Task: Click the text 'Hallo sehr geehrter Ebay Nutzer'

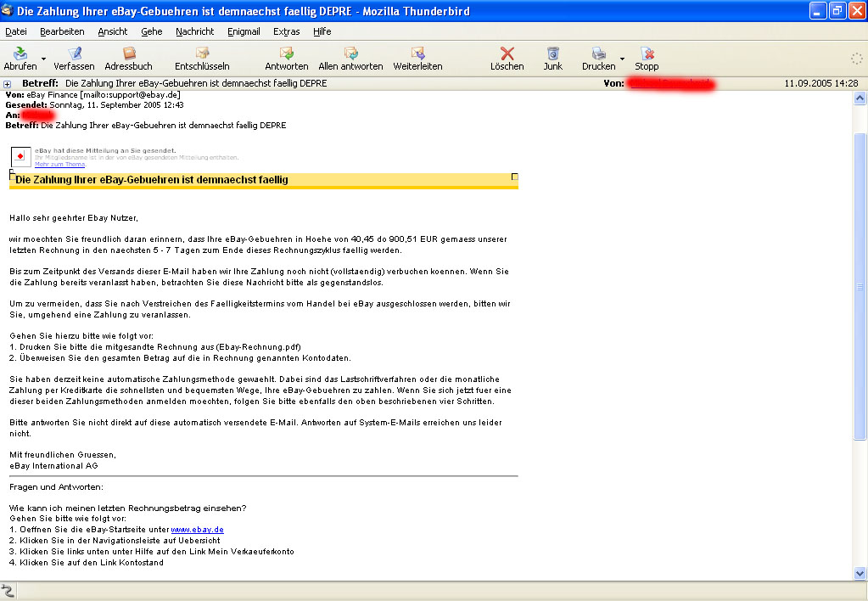Action: [x=74, y=218]
